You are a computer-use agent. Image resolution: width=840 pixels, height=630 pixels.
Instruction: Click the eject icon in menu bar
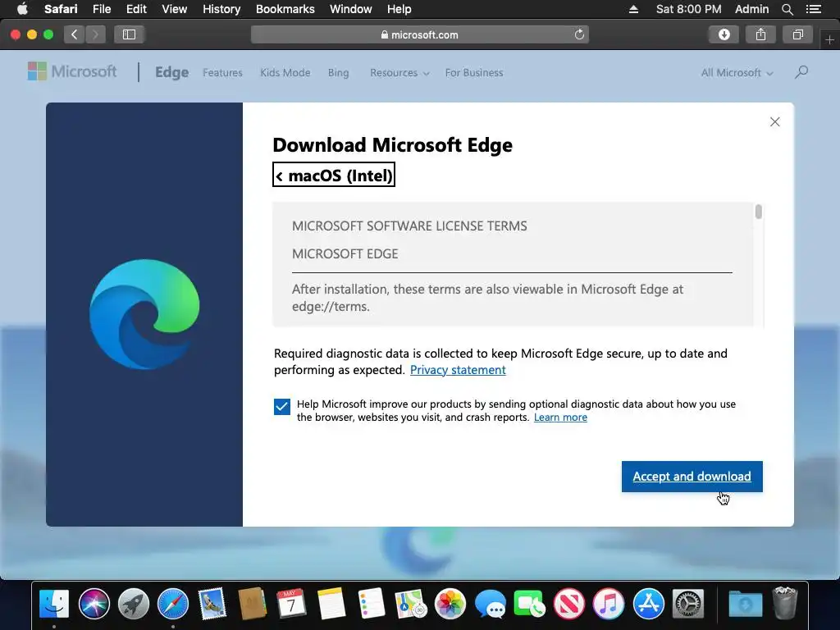[633, 9]
